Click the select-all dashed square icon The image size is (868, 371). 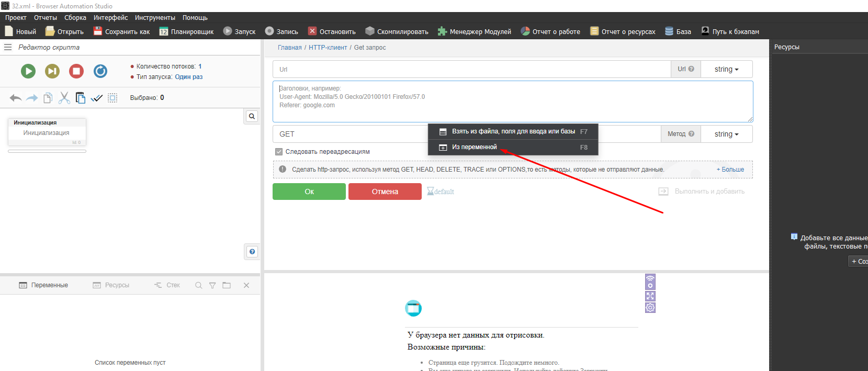point(112,98)
